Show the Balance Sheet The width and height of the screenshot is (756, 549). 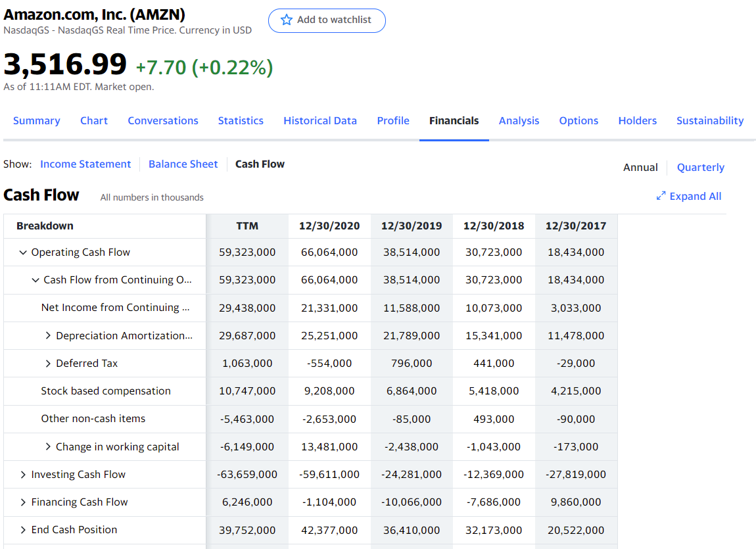pyautogui.click(x=183, y=164)
